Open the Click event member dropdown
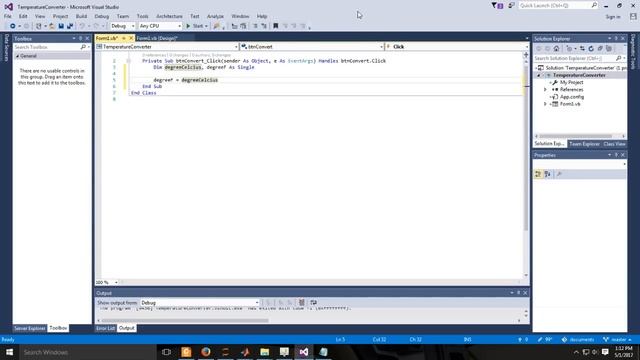This screenshot has height=360, width=640. tap(457, 47)
